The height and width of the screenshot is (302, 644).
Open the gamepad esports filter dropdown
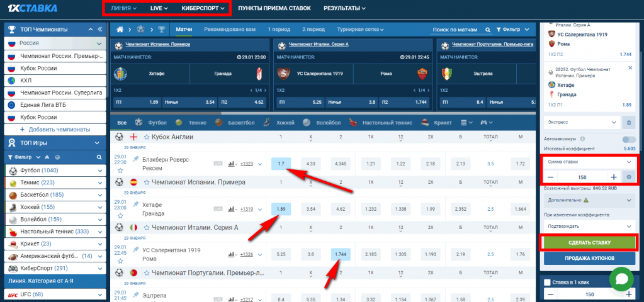pyautogui.click(x=487, y=122)
